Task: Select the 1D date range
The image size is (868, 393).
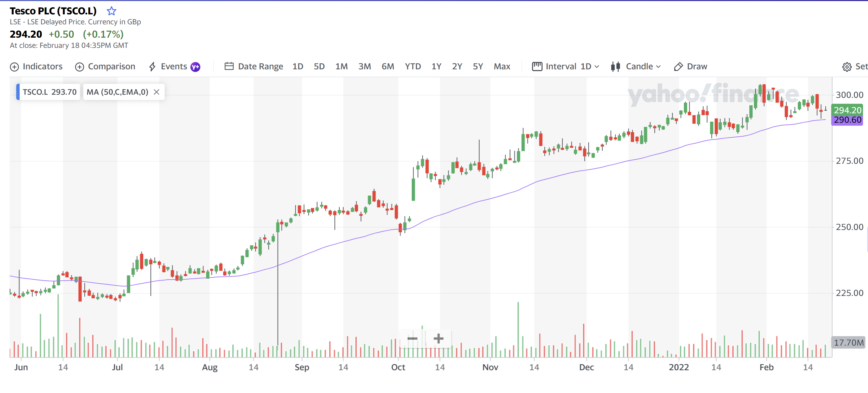Action: pyautogui.click(x=298, y=66)
